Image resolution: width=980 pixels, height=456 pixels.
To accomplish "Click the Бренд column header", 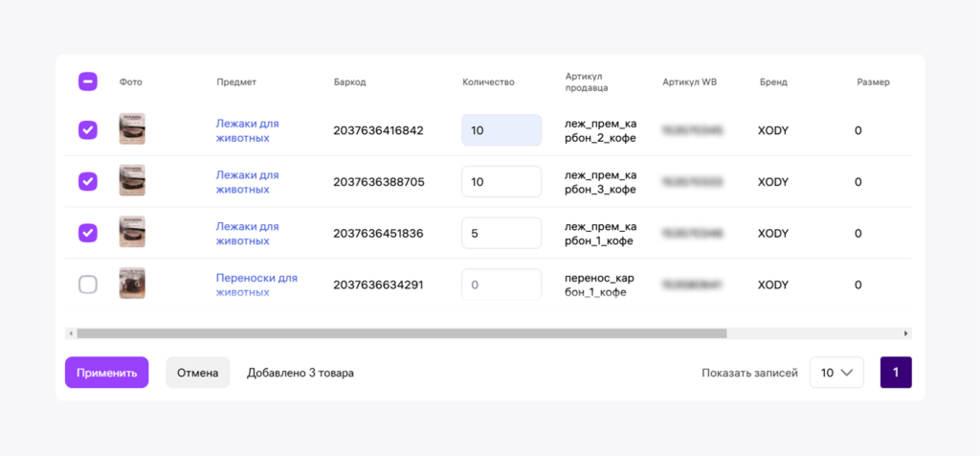I will 773,82.
